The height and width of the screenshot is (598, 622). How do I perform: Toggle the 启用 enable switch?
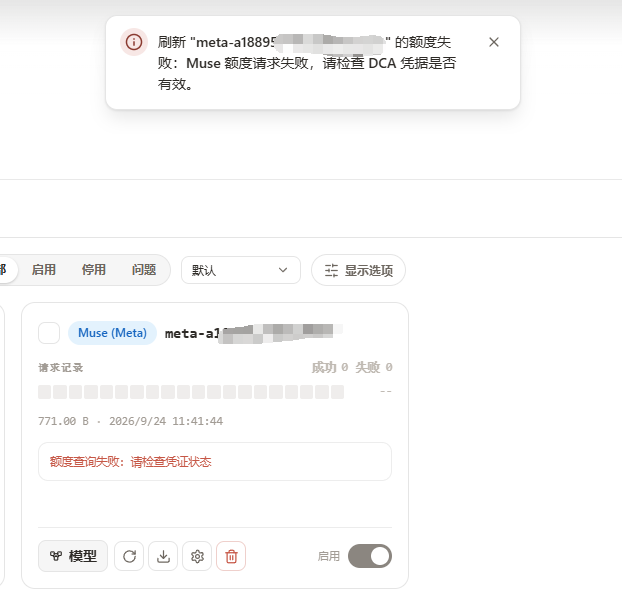[370, 556]
